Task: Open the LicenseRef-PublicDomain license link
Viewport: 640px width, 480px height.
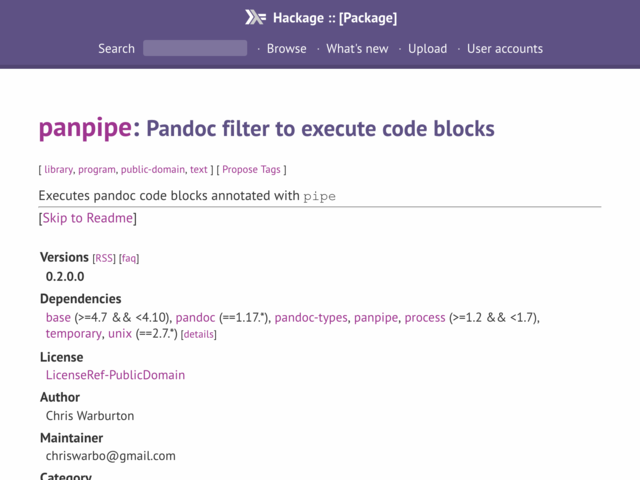Action: point(115,375)
